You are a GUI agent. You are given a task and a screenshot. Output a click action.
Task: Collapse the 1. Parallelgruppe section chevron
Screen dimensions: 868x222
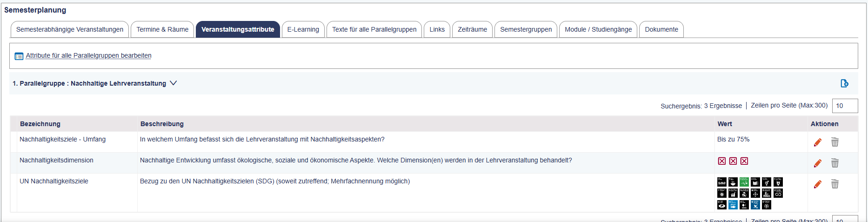tap(174, 83)
